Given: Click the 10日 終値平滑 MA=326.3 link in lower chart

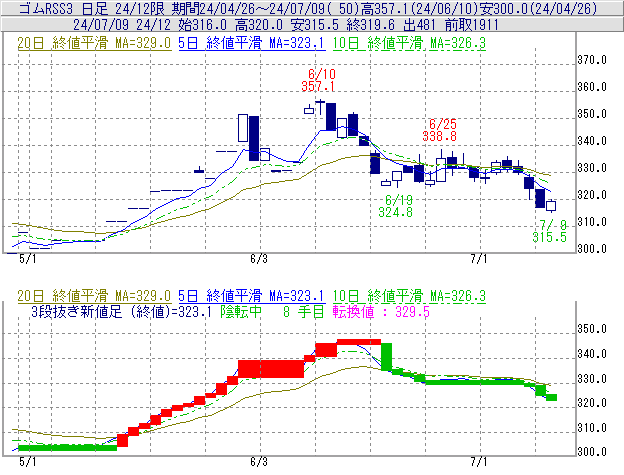Looking at the screenshot, I should (409, 296).
